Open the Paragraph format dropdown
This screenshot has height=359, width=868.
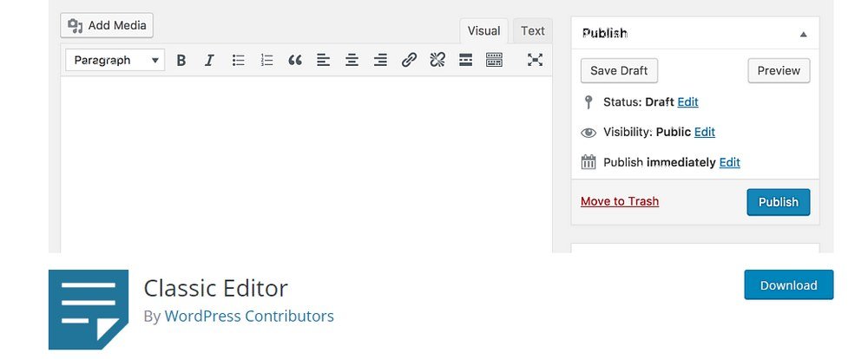(x=115, y=61)
